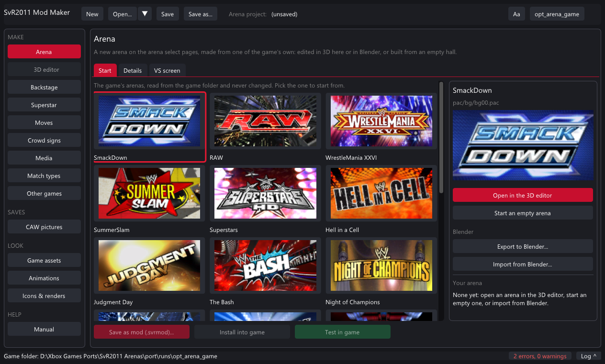Click the pac/bg/bg00.pac file path

coord(476,103)
